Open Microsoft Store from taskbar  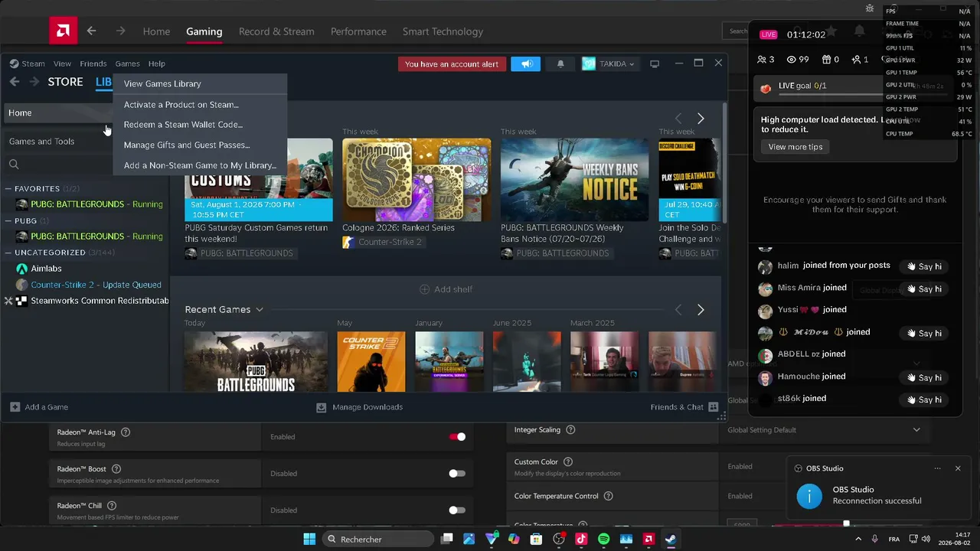(537, 540)
